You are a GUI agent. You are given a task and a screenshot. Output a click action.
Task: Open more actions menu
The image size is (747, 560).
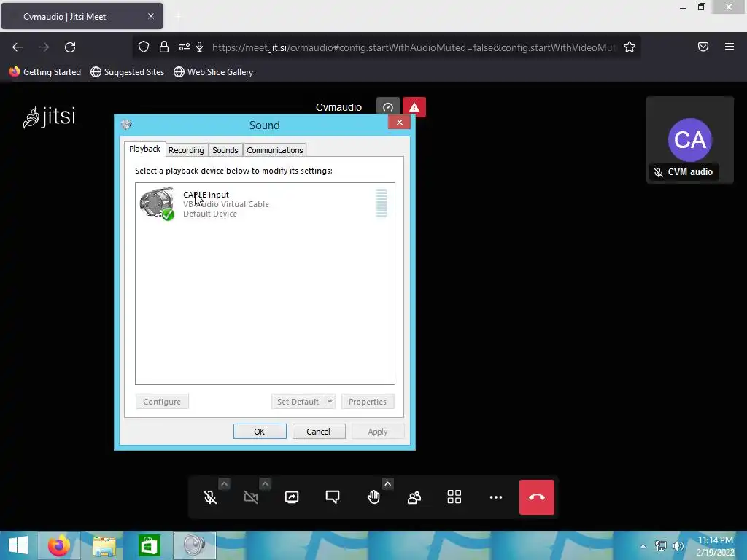pyautogui.click(x=496, y=497)
